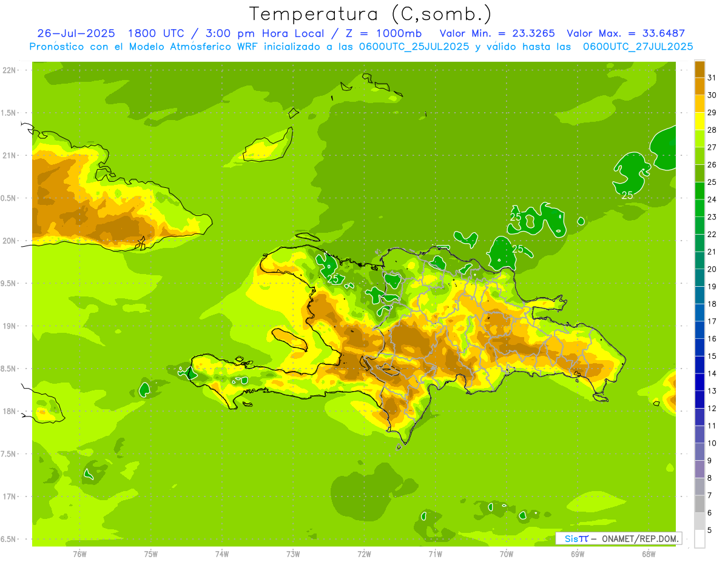The height and width of the screenshot is (562, 728).
Task: Click the legend value '28'
Action: pos(712,130)
